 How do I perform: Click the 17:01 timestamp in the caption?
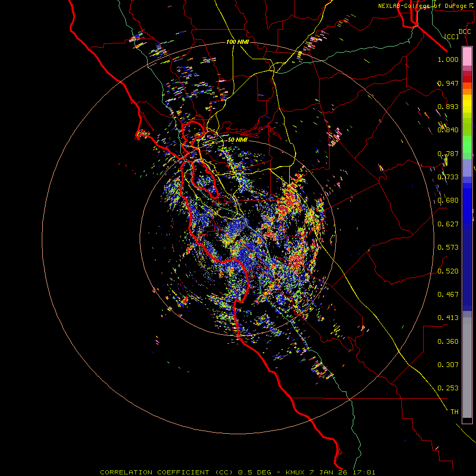tap(364, 472)
